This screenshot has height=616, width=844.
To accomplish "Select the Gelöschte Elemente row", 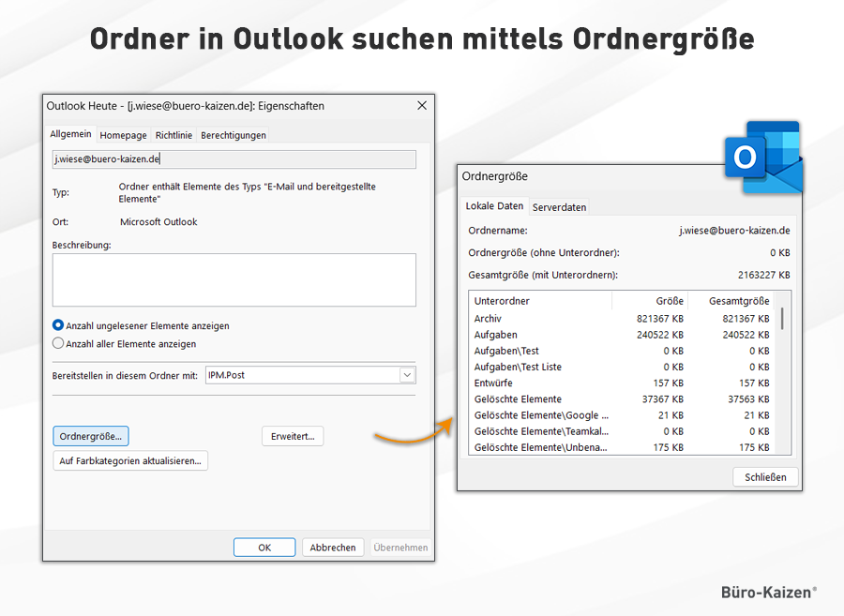I will [x=622, y=399].
